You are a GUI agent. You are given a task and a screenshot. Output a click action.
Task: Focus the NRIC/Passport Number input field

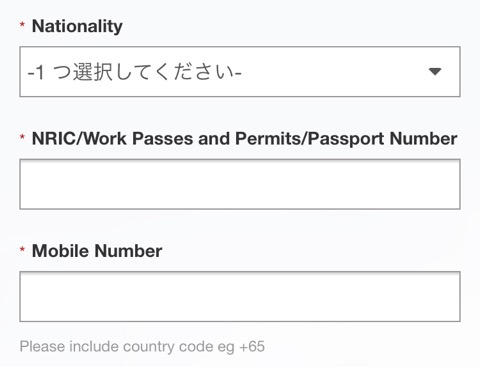tap(240, 184)
